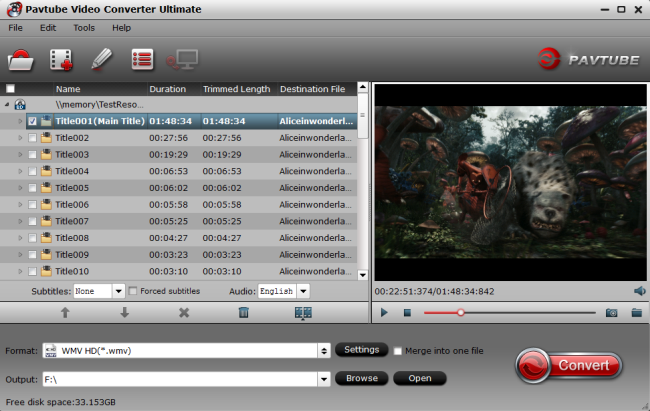Click the Open output folder button

point(420,378)
